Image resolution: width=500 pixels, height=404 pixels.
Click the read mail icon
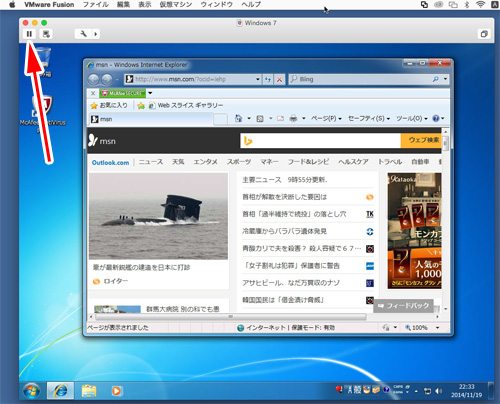[281, 118]
